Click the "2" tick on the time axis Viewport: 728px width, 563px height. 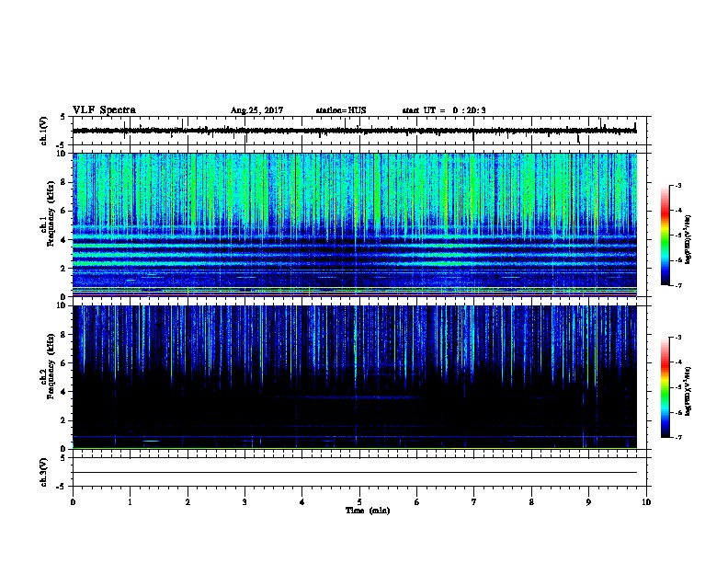(188, 502)
